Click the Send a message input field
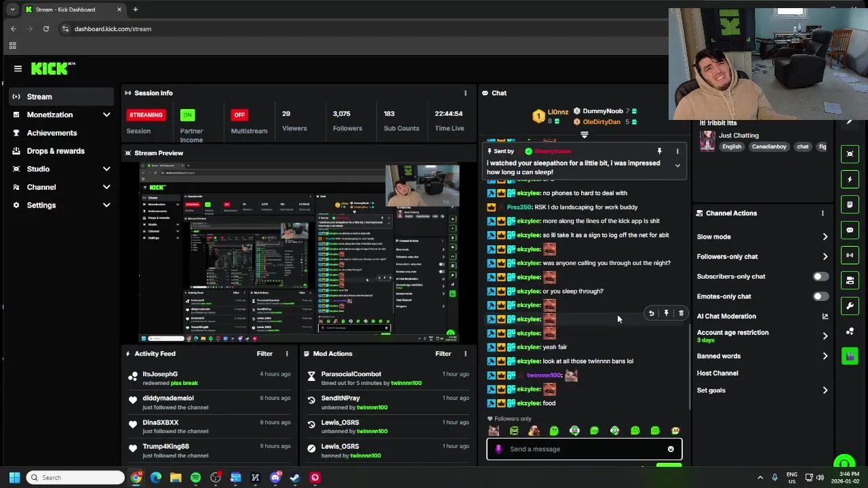Screen dimensions: 868x488 pyautogui.click(x=584, y=449)
